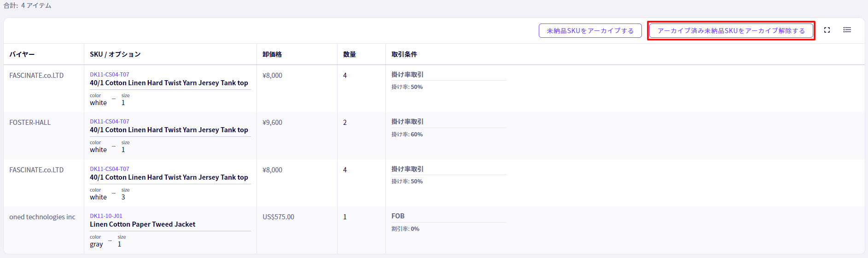
Task: Click buyer oned technologies inc
Action: coord(42,217)
